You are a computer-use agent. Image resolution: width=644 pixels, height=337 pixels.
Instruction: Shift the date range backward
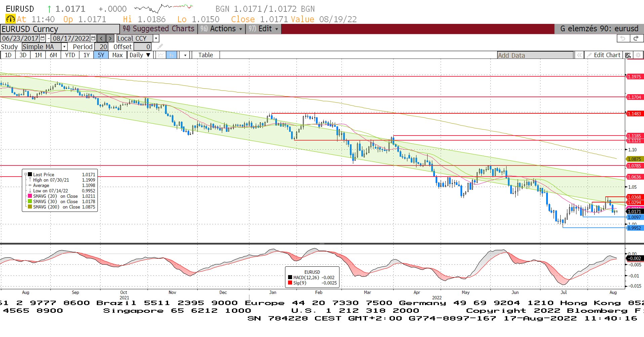point(101,38)
